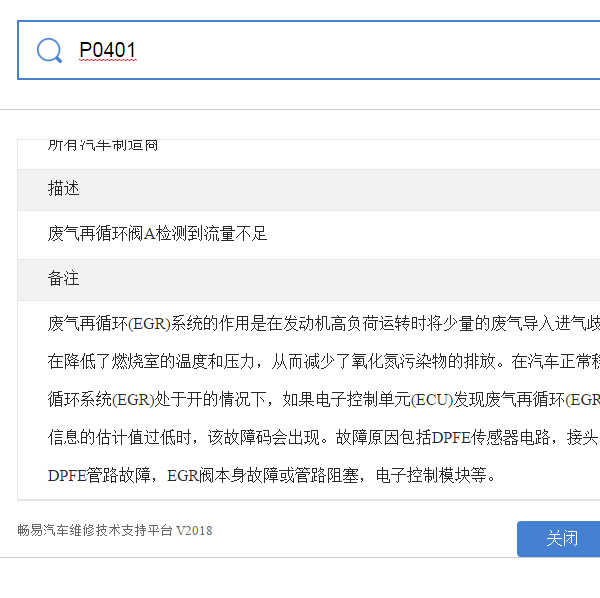Click the magnifying glass search icon
This screenshot has height=598, width=600.
tap(49, 50)
